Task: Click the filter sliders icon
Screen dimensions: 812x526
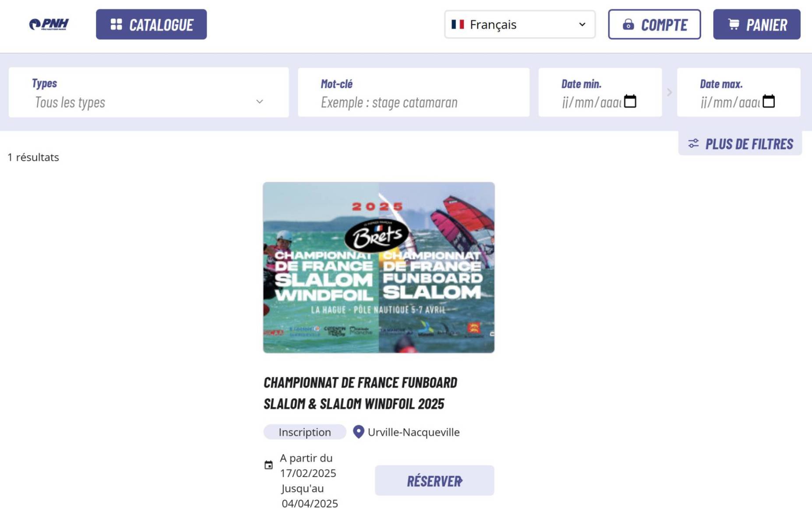Action: pyautogui.click(x=693, y=143)
